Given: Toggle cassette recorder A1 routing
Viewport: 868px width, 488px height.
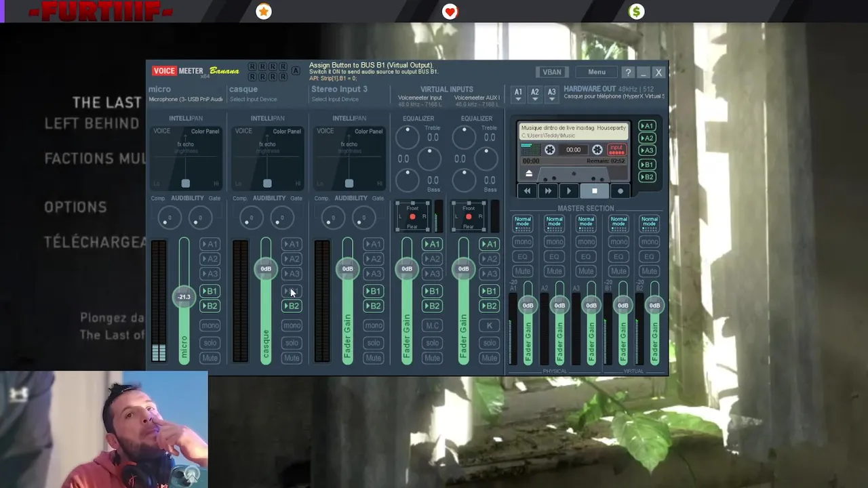Looking at the screenshot, I should 647,126.
